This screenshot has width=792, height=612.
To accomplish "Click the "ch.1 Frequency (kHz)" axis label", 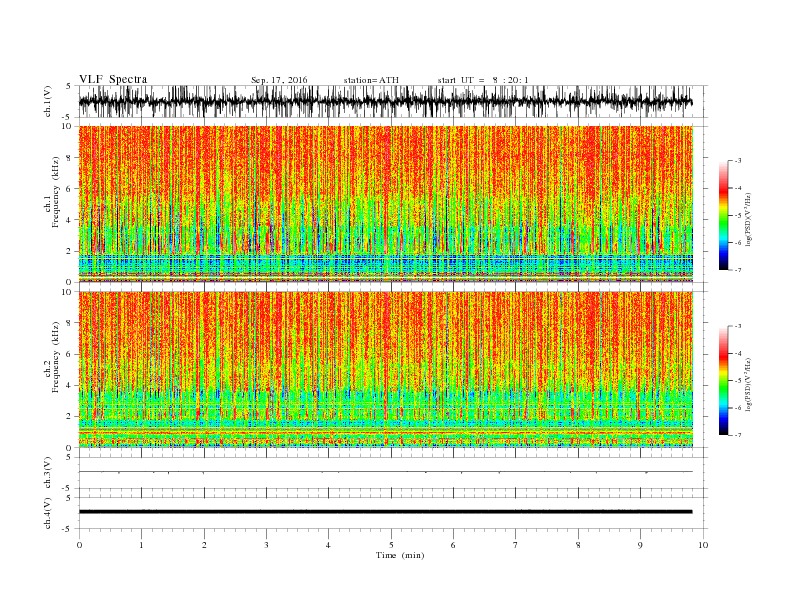I will 52,192.
